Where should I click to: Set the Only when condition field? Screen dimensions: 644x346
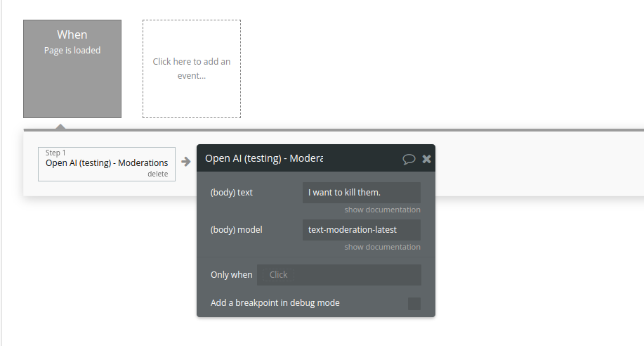tap(339, 275)
